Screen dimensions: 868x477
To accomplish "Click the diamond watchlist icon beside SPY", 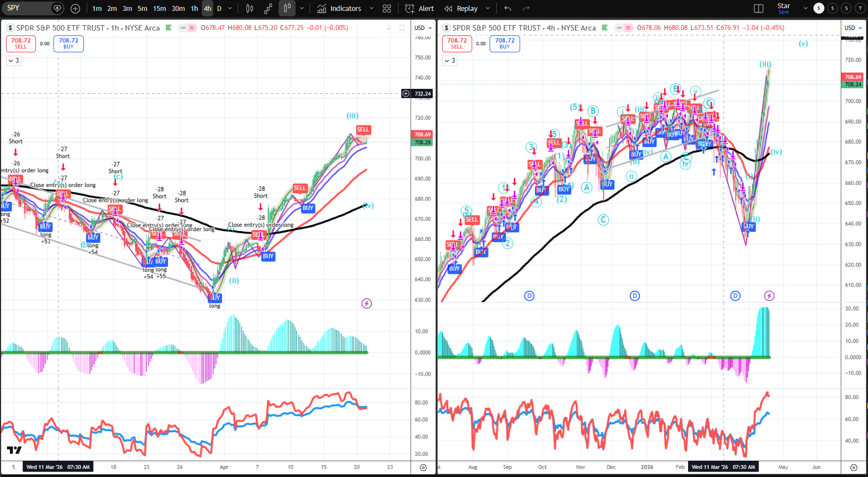I will [57, 8].
